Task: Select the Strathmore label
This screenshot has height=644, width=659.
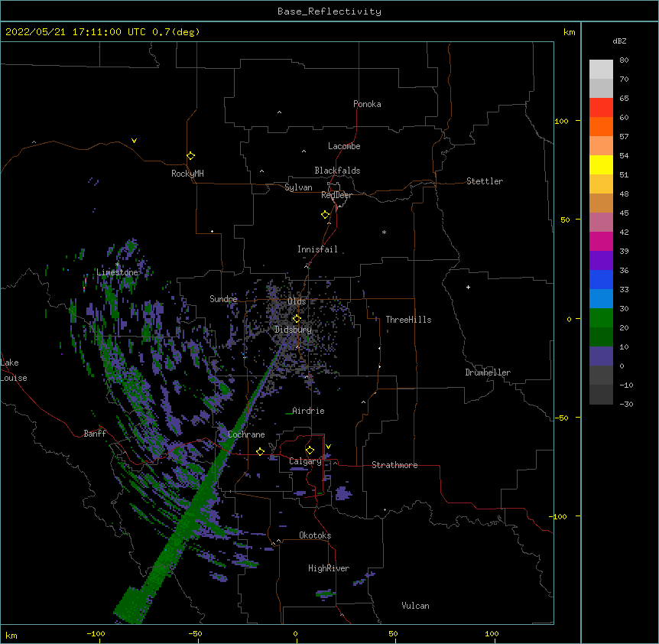Action: pyautogui.click(x=394, y=465)
